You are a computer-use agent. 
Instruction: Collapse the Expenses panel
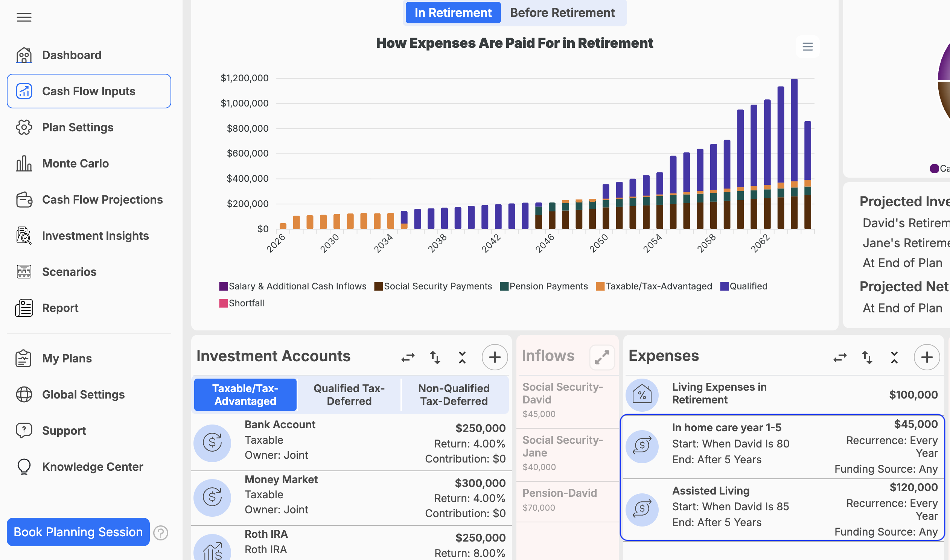coord(894,357)
